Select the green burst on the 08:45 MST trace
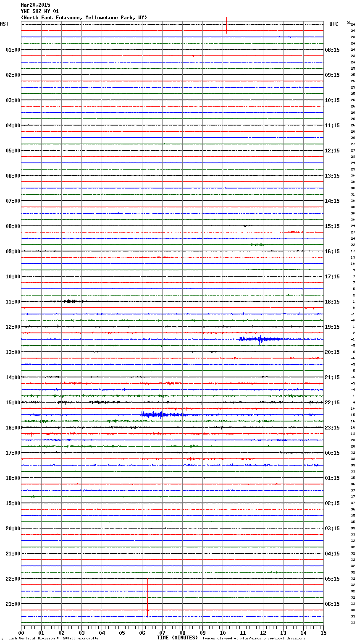Screen dimensions: 357x644 (x=261, y=244)
